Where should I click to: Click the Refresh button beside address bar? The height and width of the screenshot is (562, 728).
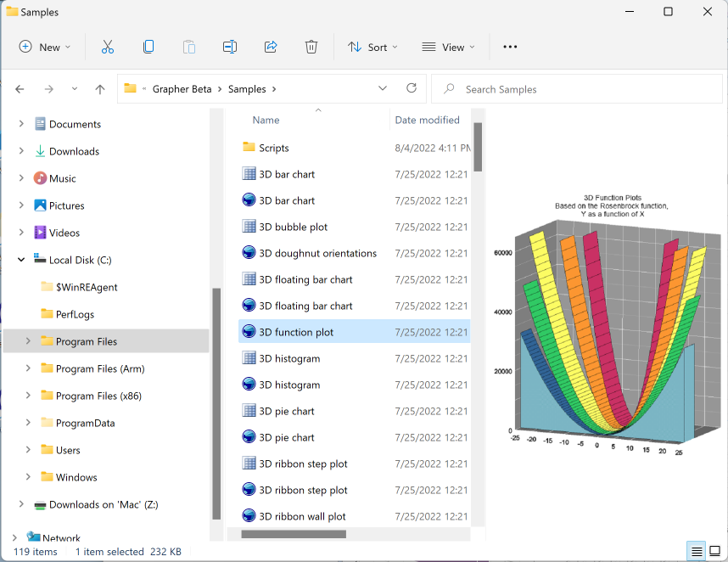point(412,88)
